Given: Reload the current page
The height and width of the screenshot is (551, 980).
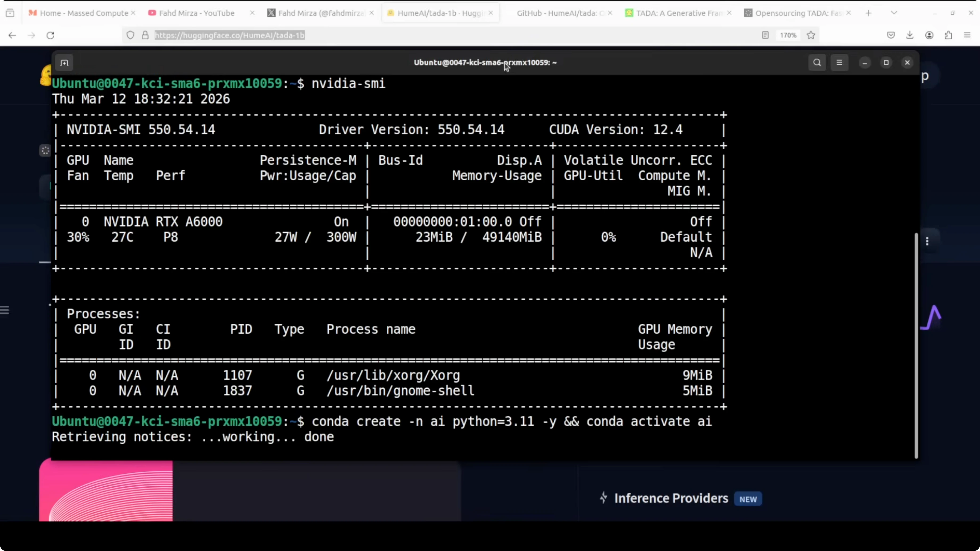Looking at the screenshot, I should pyautogui.click(x=50, y=35).
